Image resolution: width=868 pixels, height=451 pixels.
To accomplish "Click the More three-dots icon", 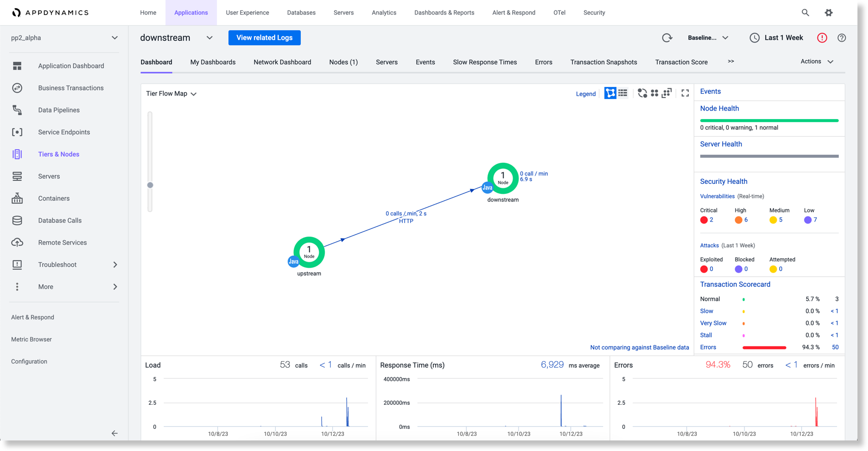I will coord(17,287).
